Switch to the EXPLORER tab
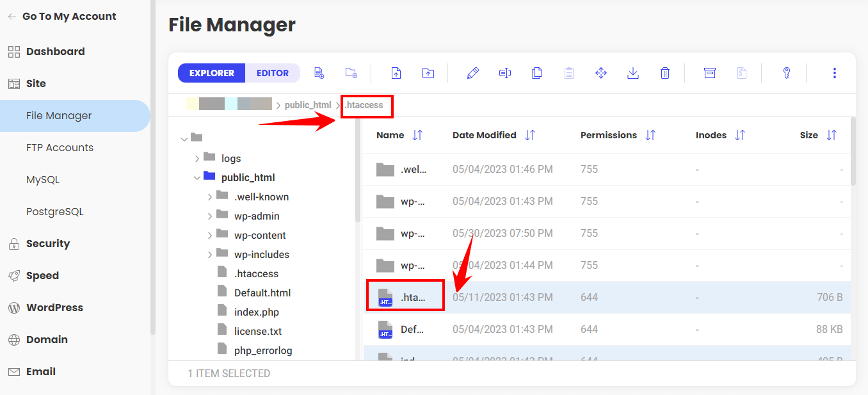This screenshot has width=868, height=395. [212, 73]
